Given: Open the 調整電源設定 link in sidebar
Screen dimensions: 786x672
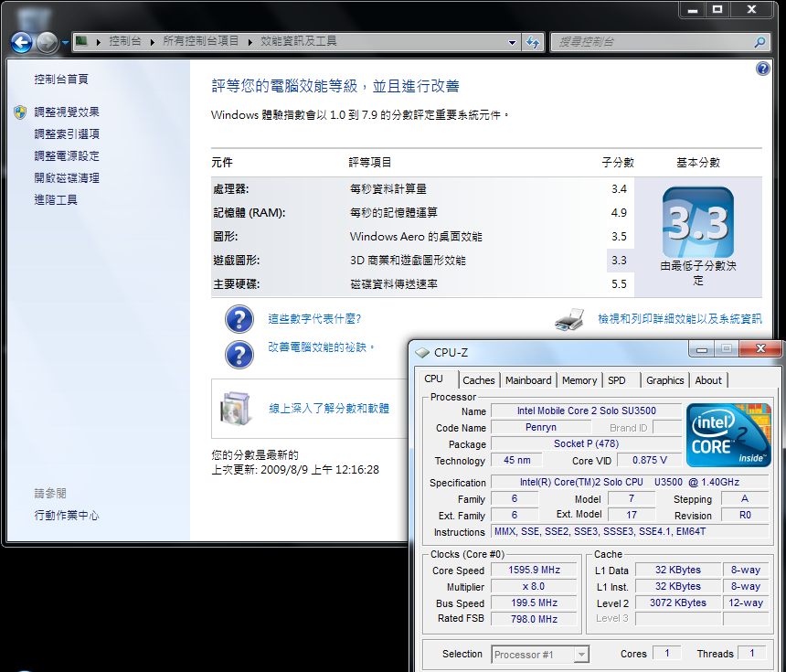Looking at the screenshot, I should (67, 156).
